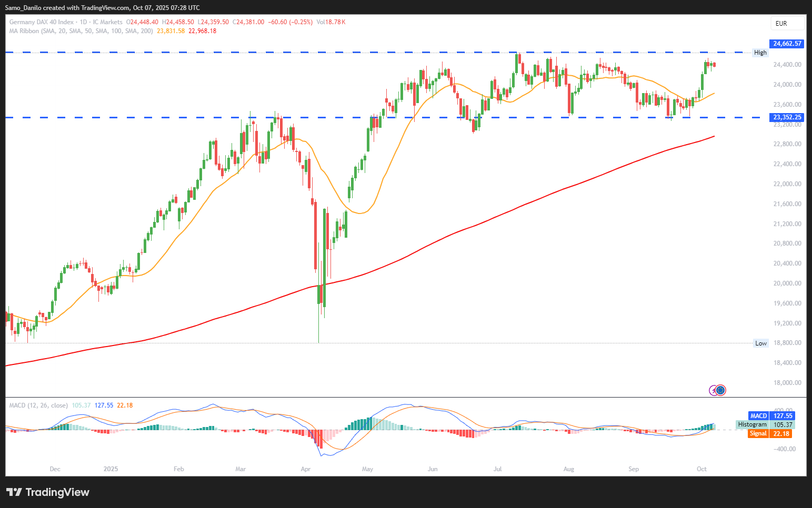Click the red 22,968.18 SMA value

tap(202, 31)
